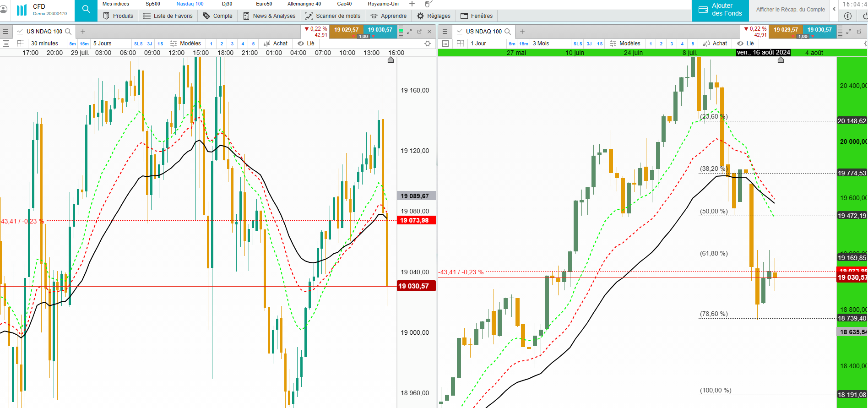This screenshot has width=868, height=408.
Task: Load template 3 on left chart
Action: tap(232, 44)
